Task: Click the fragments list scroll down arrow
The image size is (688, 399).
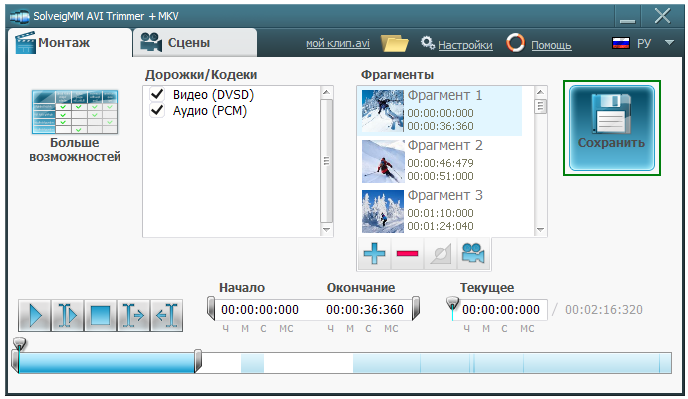Action: coord(541,230)
